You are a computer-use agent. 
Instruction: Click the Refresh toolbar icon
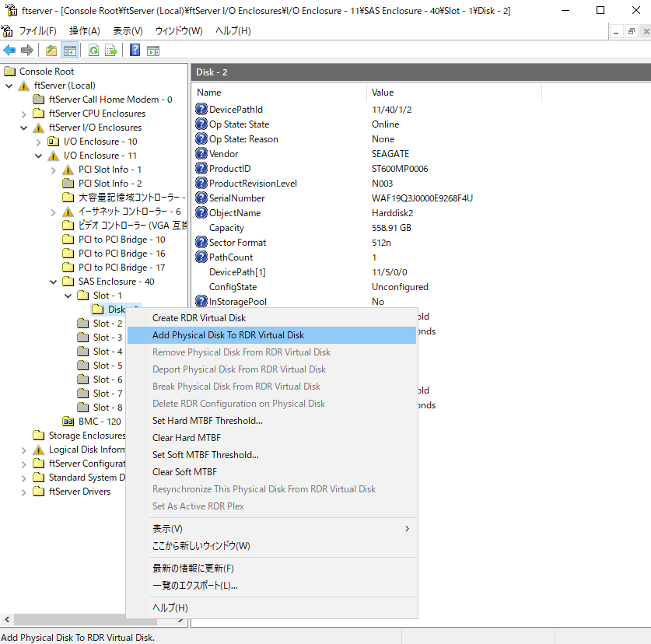pyautogui.click(x=93, y=50)
